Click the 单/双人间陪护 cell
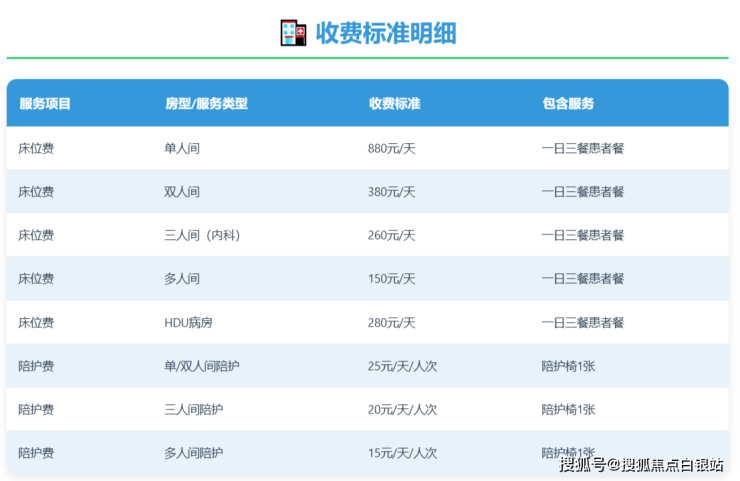Image resolution: width=740 pixels, height=481 pixels. point(202,366)
